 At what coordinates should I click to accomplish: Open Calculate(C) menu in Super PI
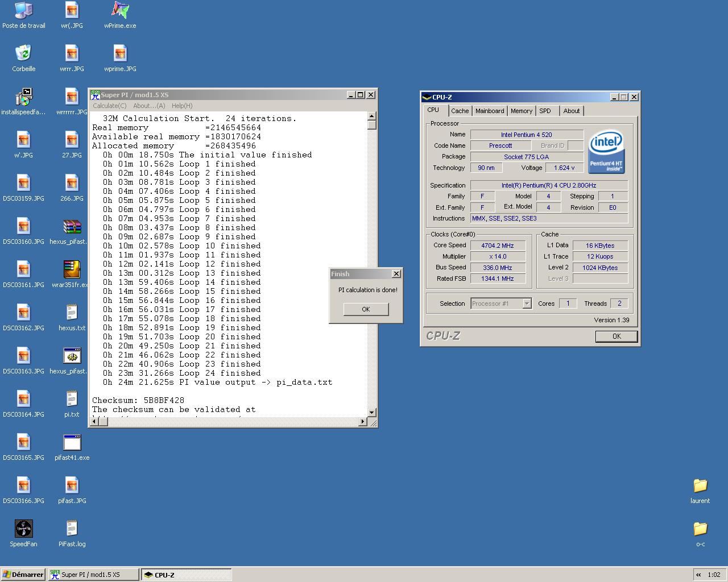coord(109,106)
